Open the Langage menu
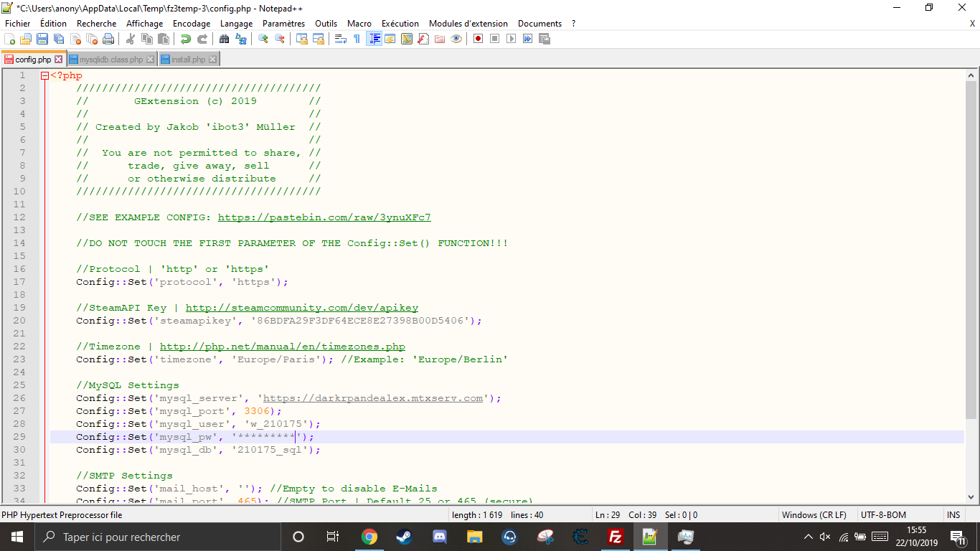Viewport: 980px width, 551px height. click(236, 24)
